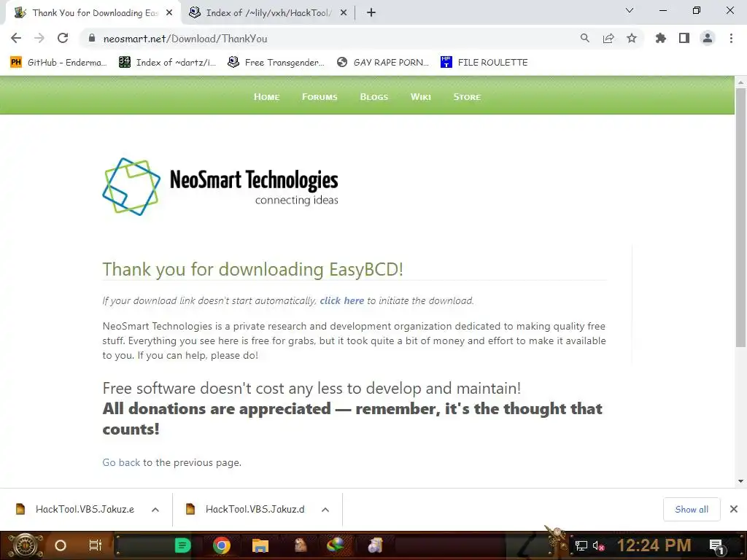
Task: Open Wiki in the navigation bar
Action: click(421, 97)
